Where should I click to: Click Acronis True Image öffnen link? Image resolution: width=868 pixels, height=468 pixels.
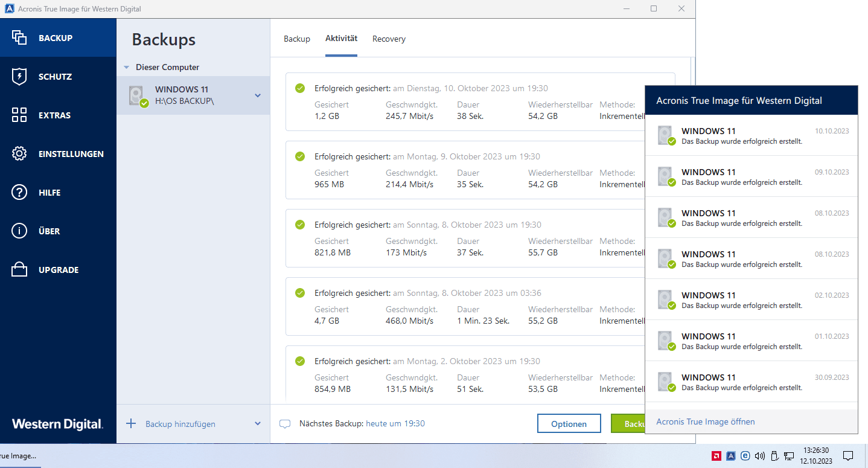point(706,422)
